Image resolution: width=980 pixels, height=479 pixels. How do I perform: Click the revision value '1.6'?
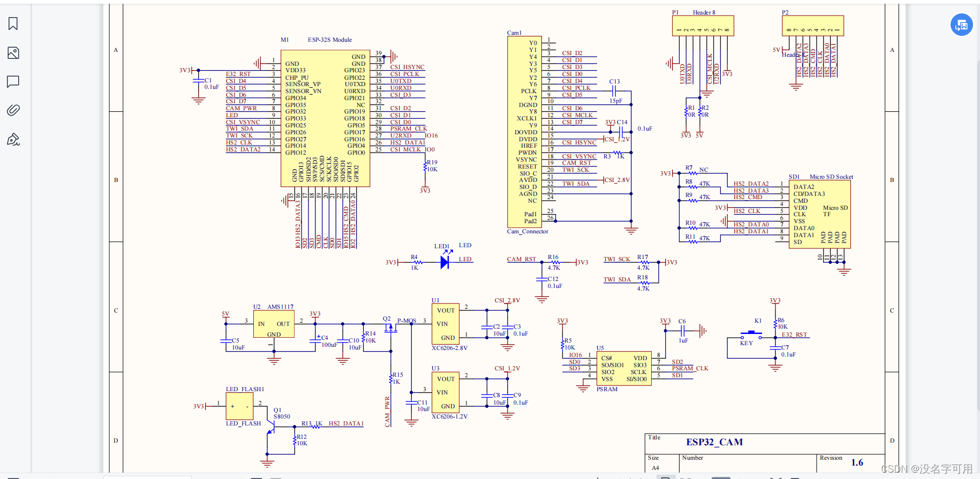click(x=857, y=462)
